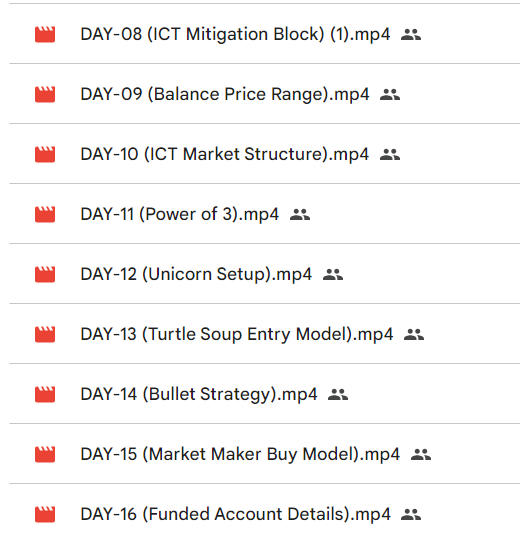
Task: Click shared icon beside Funded Account Details.mp4
Action: click(x=411, y=514)
